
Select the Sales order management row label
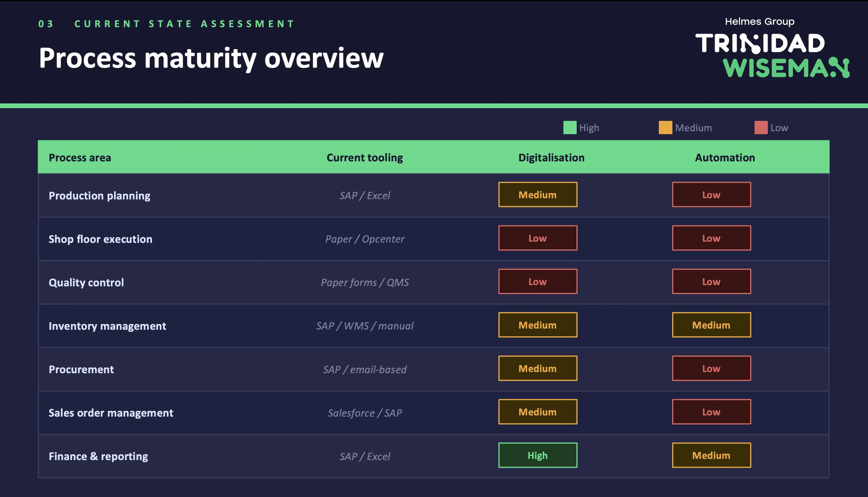(x=111, y=413)
